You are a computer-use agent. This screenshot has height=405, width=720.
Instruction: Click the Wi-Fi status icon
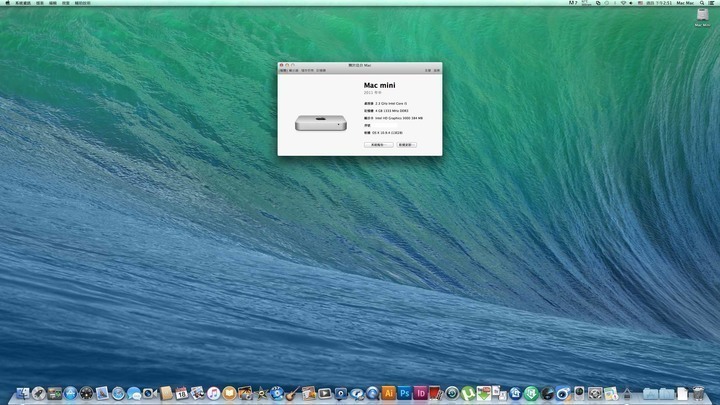623,3
